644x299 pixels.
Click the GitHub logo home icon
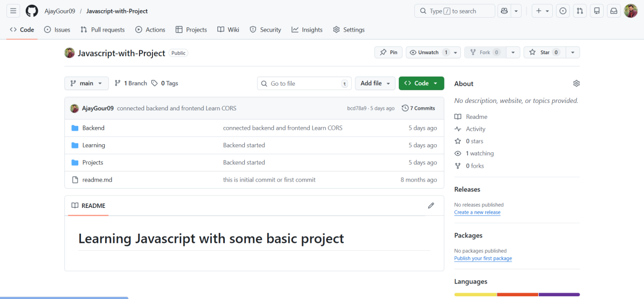32,11
